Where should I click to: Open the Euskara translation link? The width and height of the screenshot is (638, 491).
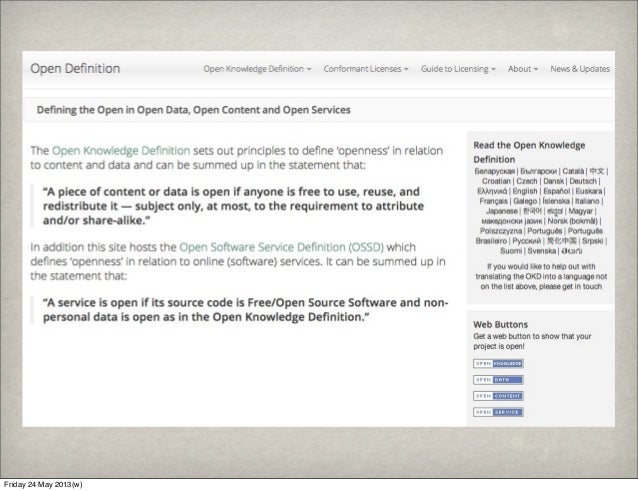(x=589, y=191)
